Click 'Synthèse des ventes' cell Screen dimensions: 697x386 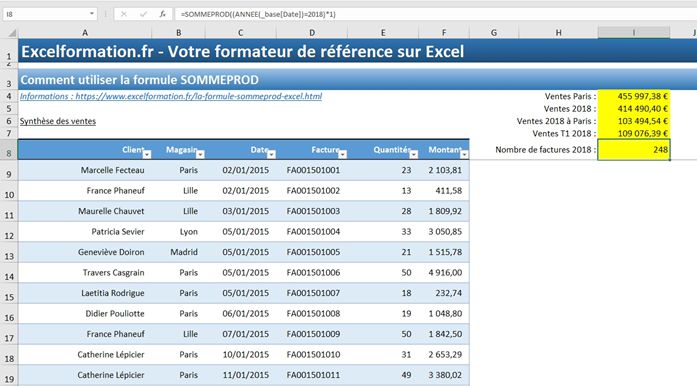coord(58,121)
